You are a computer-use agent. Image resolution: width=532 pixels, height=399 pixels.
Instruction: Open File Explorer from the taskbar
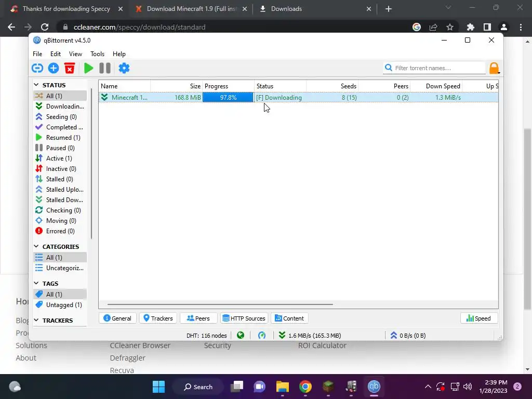click(282, 387)
